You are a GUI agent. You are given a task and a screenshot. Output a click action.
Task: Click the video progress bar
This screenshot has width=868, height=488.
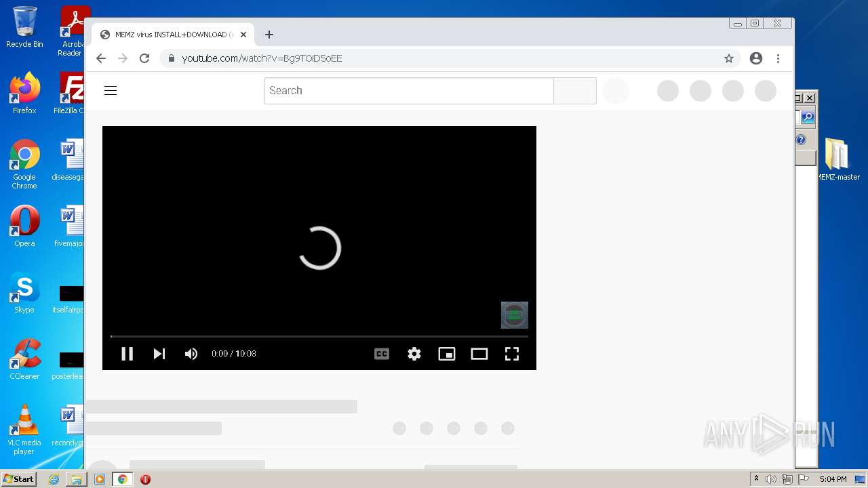click(319, 336)
